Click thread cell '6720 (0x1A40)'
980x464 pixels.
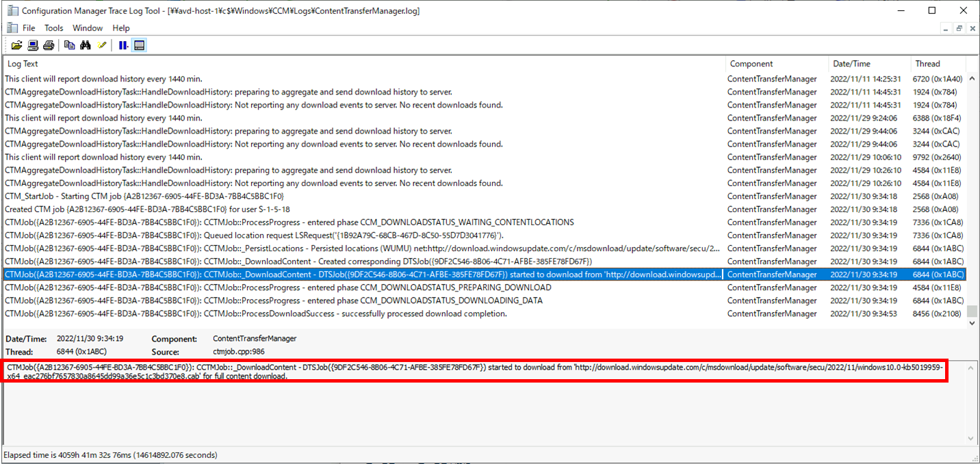click(x=938, y=79)
